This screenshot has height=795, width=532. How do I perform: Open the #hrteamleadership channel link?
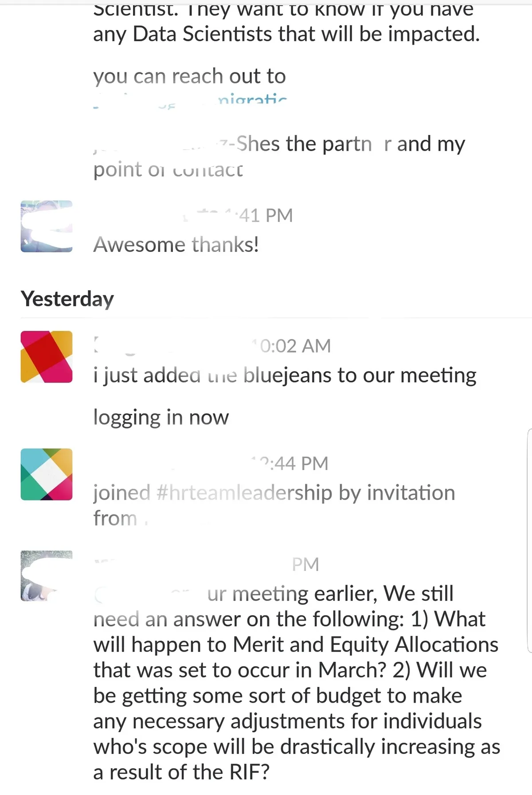pos(244,493)
